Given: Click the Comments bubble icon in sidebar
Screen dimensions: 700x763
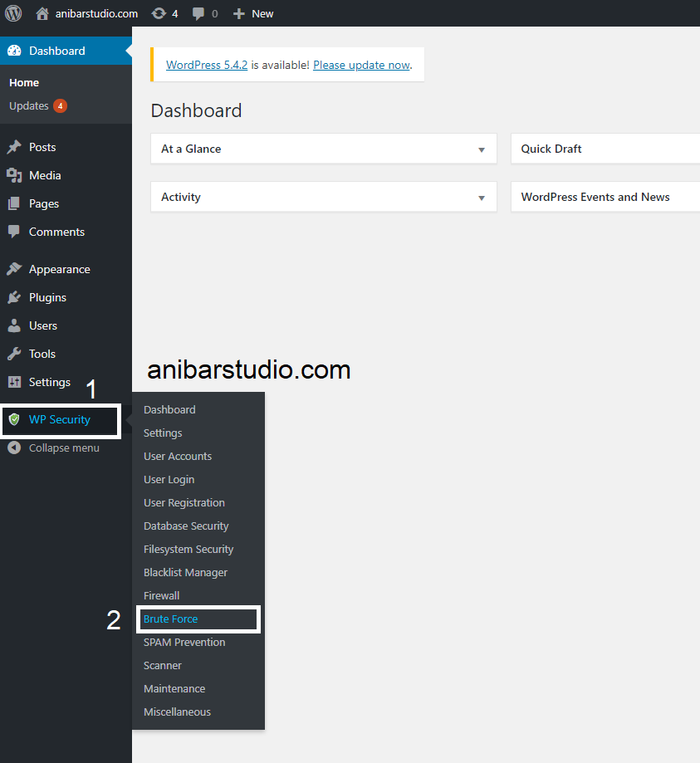Looking at the screenshot, I should [x=14, y=232].
